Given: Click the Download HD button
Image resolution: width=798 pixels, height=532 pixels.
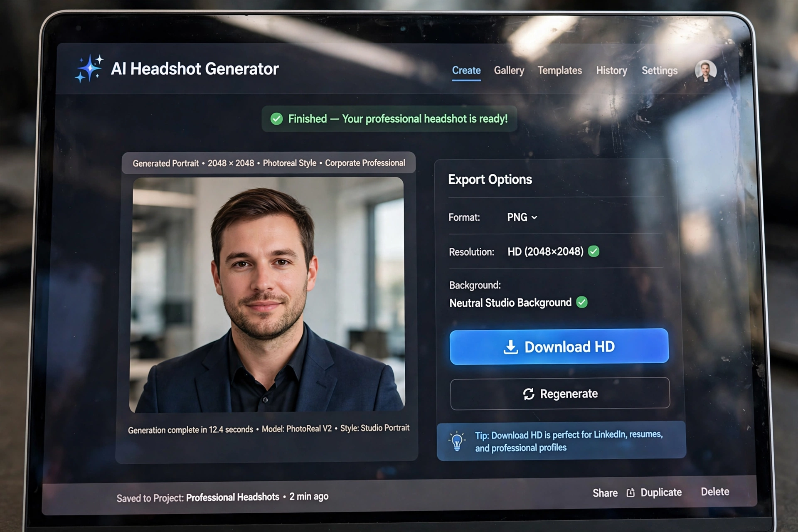Looking at the screenshot, I should (x=559, y=346).
